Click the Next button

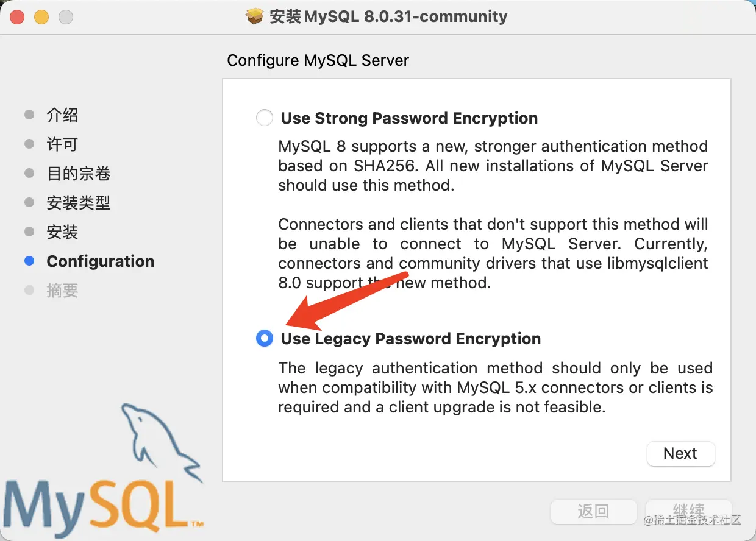[x=680, y=453]
